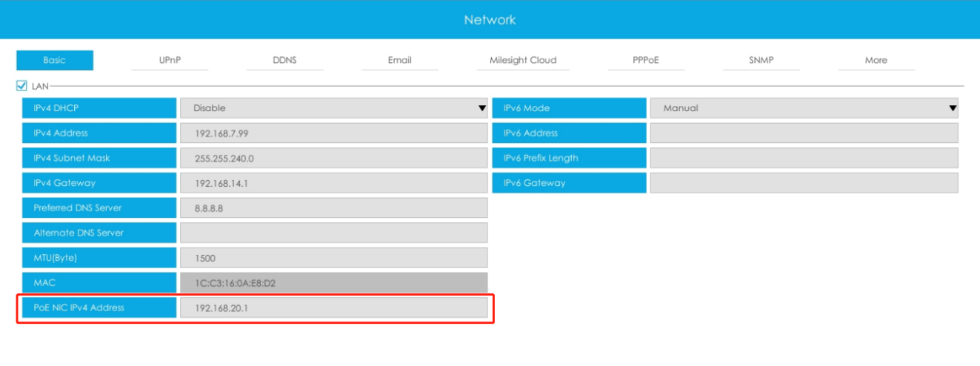The image size is (980, 366).
Task: Open the SNMP tab
Action: (x=761, y=60)
